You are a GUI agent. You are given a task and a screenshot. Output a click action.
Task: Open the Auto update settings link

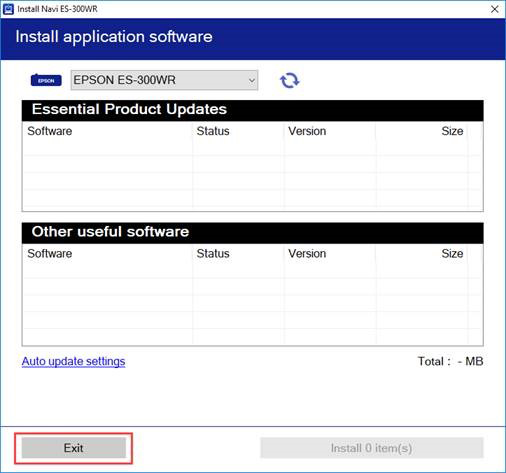click(73, 361)
